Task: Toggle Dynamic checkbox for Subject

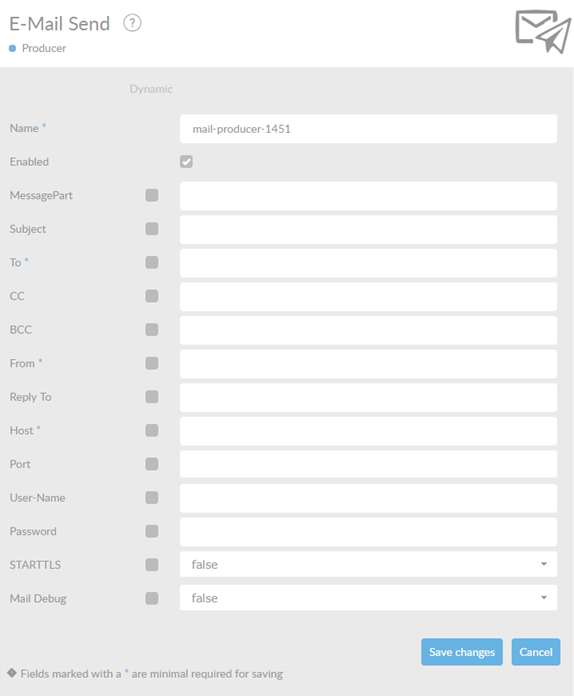Action: click(x=152, y=229)
